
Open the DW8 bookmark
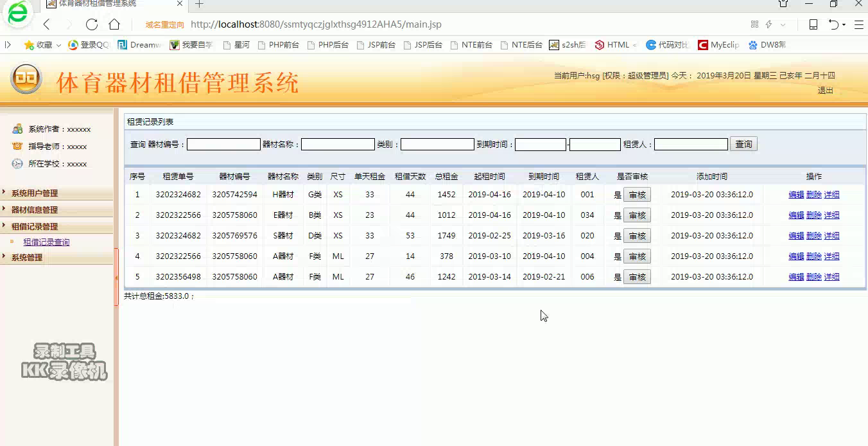[x=767, y=45]
